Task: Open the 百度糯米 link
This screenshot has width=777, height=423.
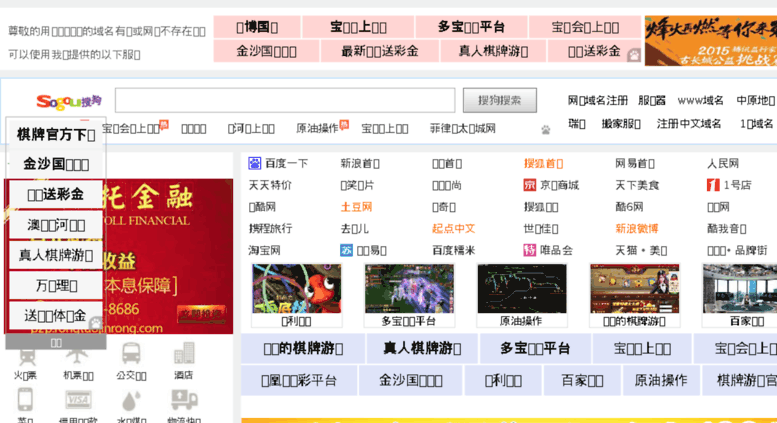Action: [x=453, y=250]
